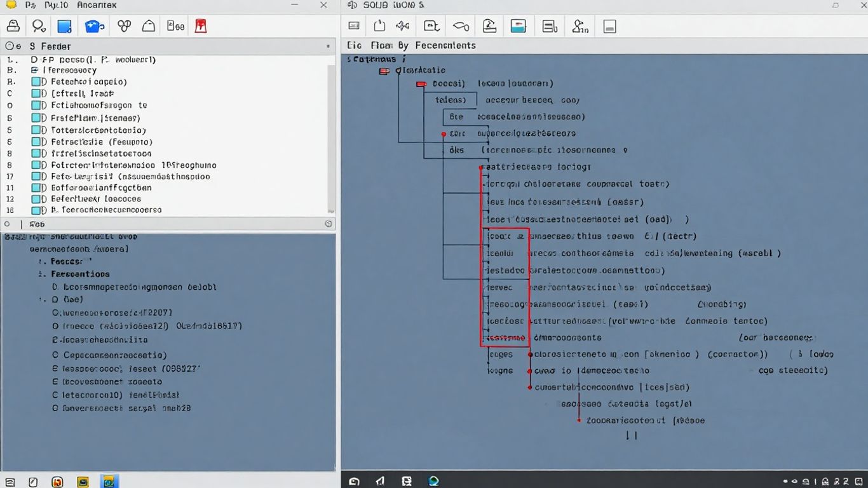Open the history dropdown in the Sob panel header
Screen dimensions: 868x488
point(329,223)
